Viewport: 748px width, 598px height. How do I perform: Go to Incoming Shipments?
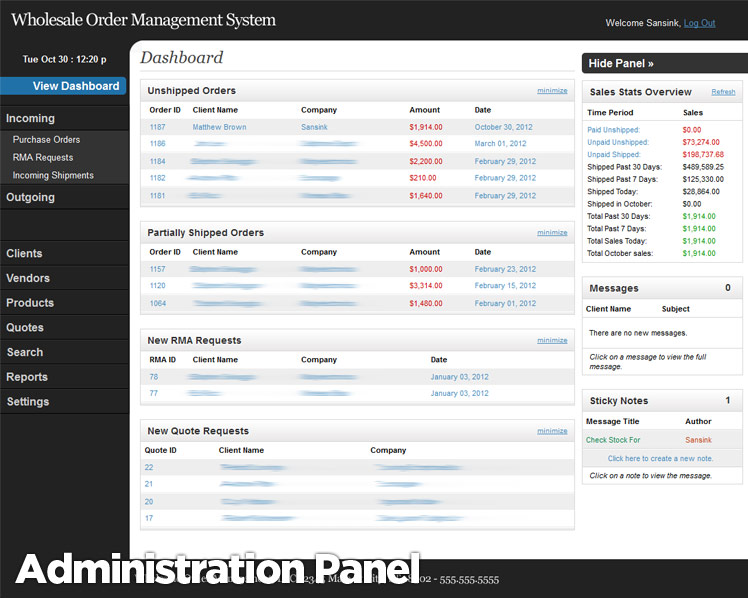pos(53,176)
